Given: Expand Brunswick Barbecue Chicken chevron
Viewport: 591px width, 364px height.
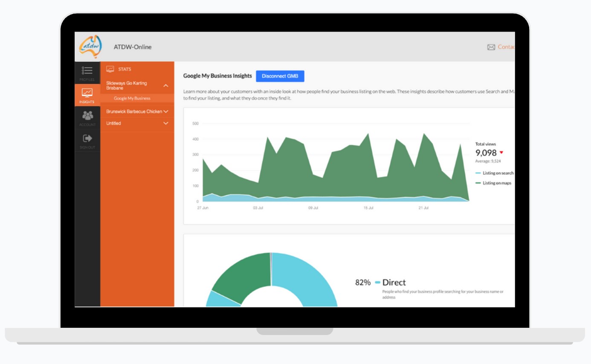Looking at the screenshot, I should point(166,112).
